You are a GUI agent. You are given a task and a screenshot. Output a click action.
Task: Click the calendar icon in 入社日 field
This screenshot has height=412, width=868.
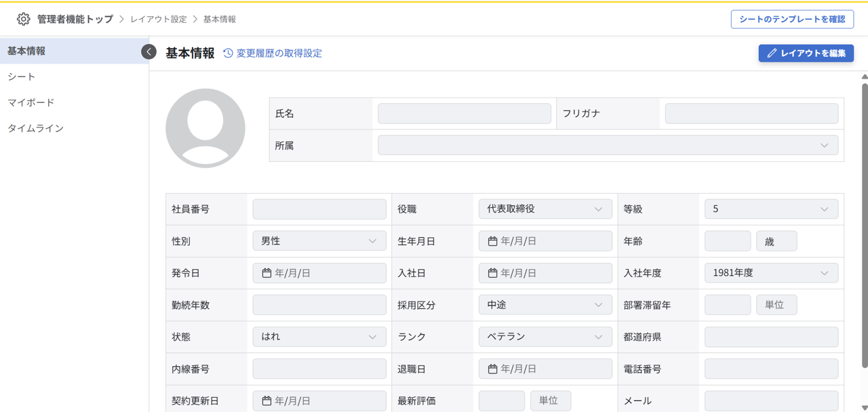coord(493,273)
